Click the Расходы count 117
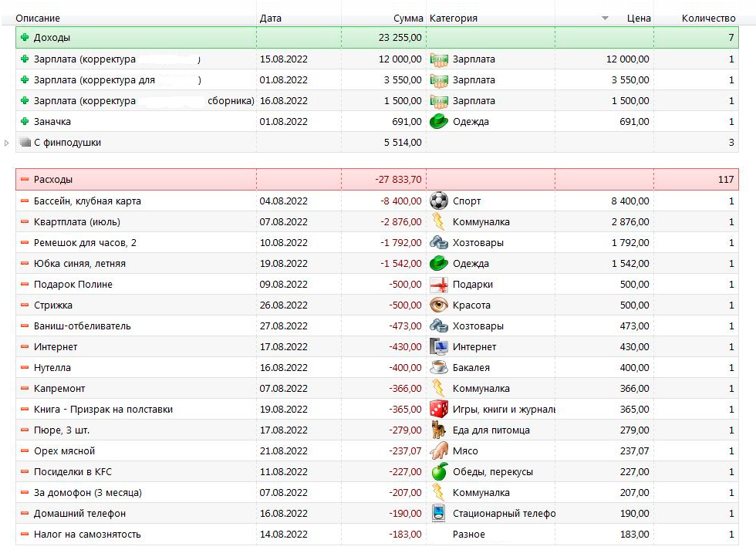This screenshot has width=756, height=560. (726, 179)
